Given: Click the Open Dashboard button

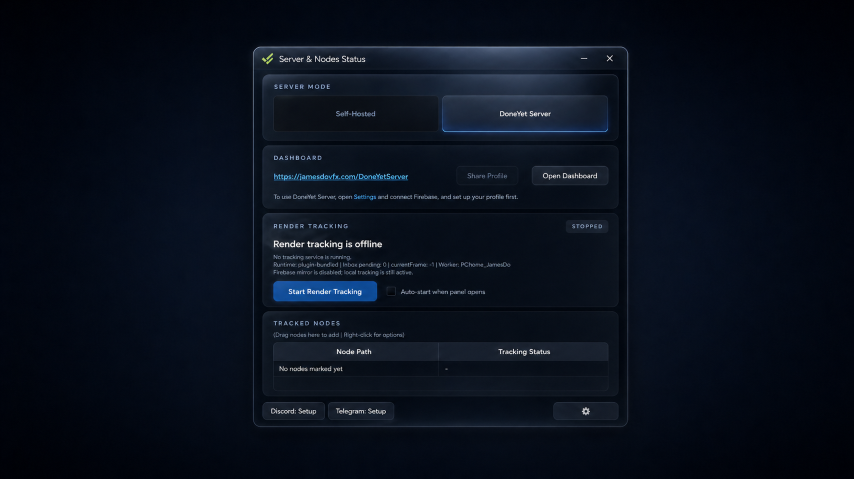Looking at the screenshot, I should point(570,175).
